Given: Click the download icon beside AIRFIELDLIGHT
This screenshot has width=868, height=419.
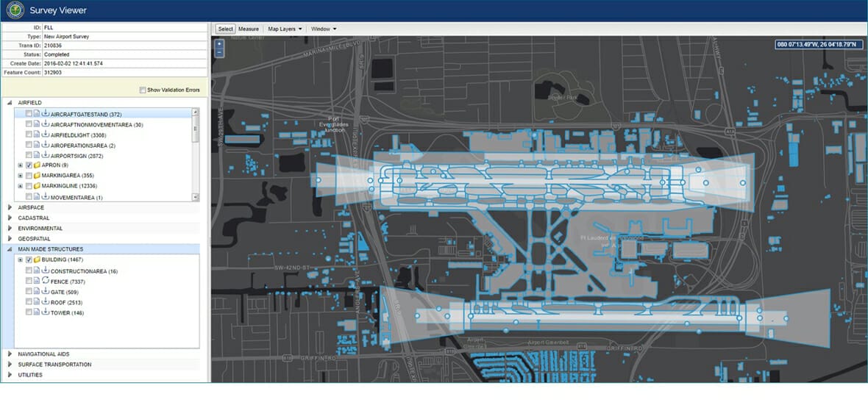Looking at the screenshot, I should coord(46,135).
